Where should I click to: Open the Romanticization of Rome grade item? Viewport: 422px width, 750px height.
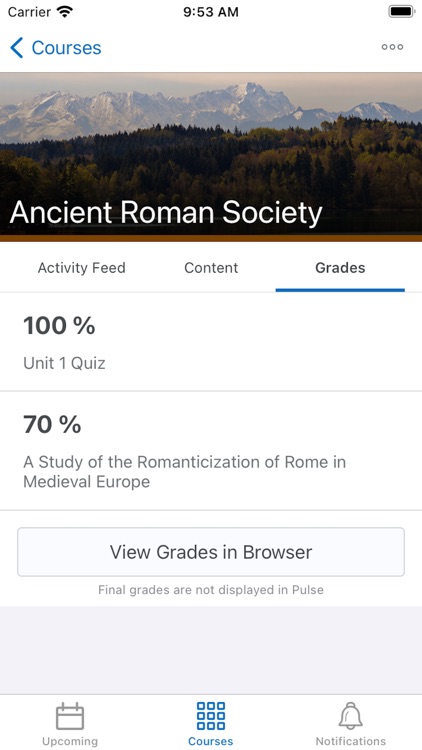211,451
